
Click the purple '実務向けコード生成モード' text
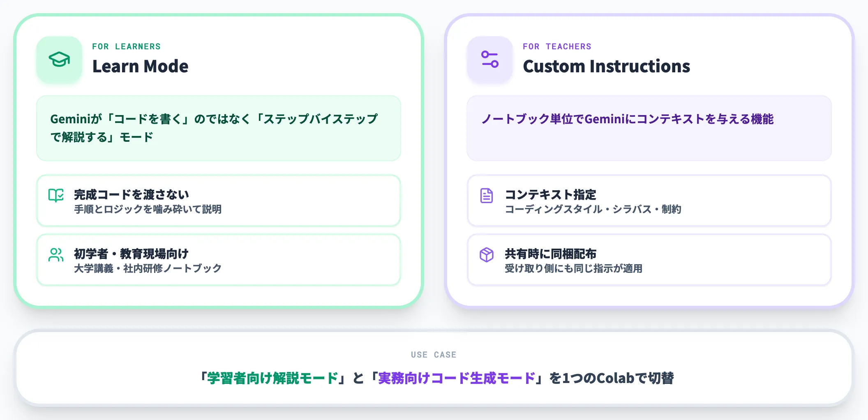(x=457, y=378)
